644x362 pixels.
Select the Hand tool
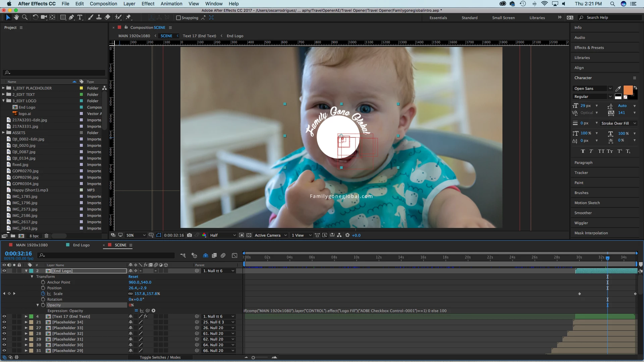coord(16,17)
